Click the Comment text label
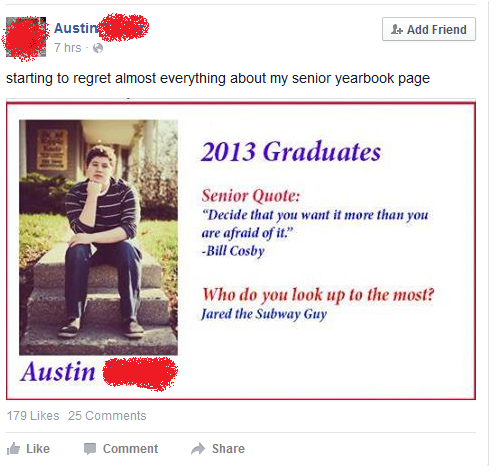 pyautogui.click(x=130, y=449)
